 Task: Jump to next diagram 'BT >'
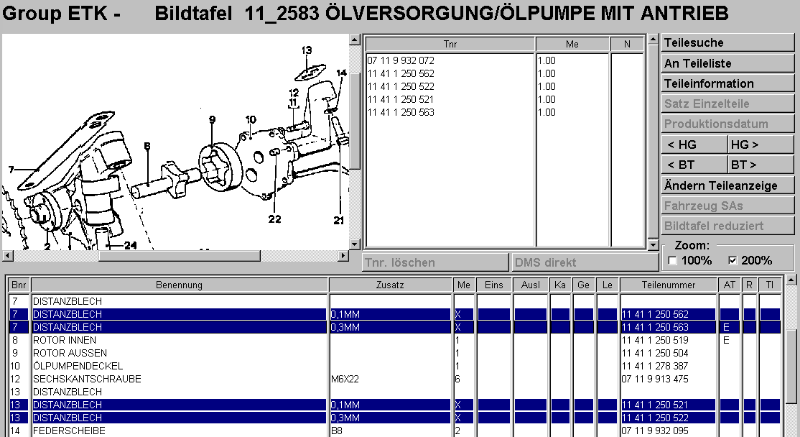click(x=759, y=164)
